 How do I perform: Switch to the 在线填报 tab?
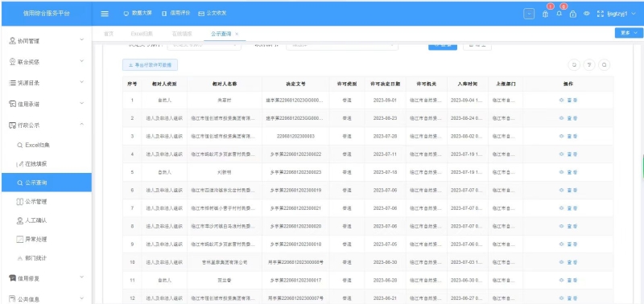coord(182,34)
